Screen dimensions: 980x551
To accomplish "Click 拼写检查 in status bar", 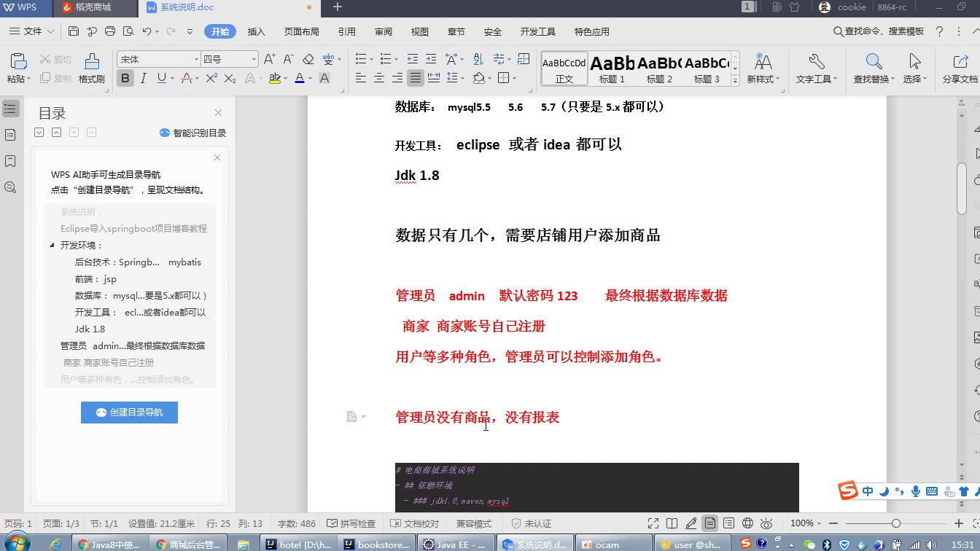I will pos(351,523).
